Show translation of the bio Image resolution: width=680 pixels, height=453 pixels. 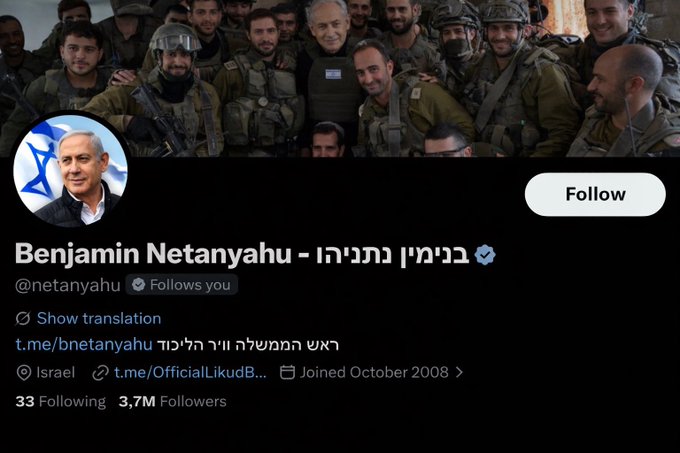[x=99, y=319]
